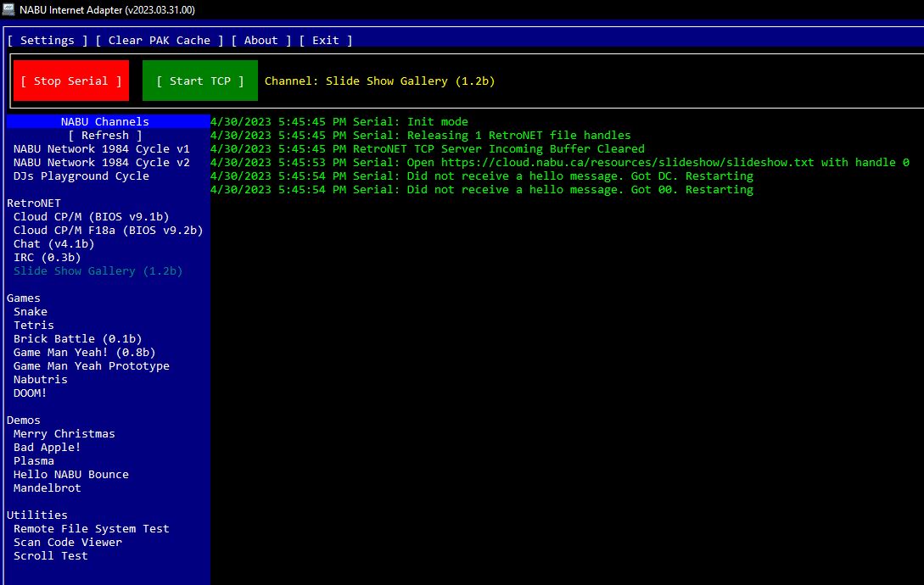Select the Snake game
Image resolution: width=924 pixels, height=585 pixels.
pos(31,311)
